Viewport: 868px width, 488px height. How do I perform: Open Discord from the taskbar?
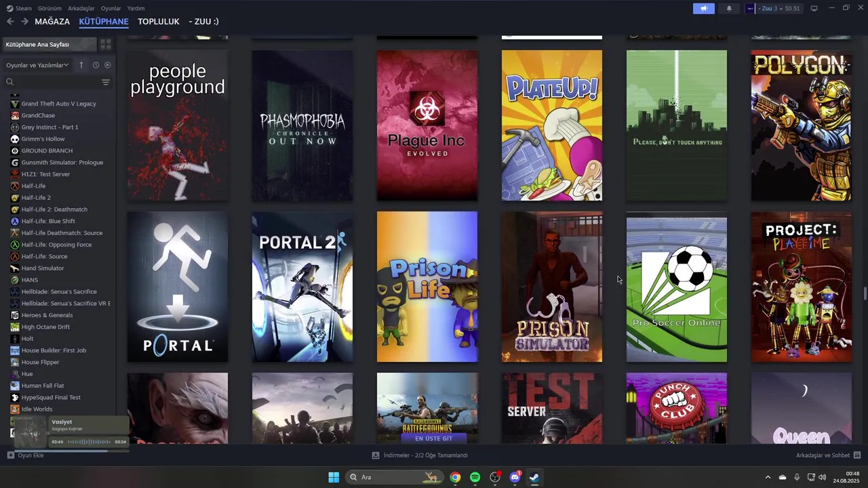[515, 477]
